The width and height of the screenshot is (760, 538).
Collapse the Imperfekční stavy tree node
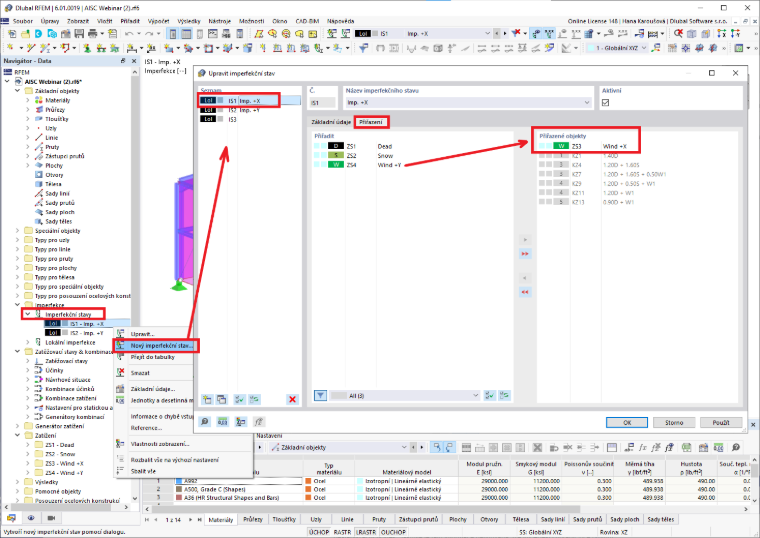click(28, 315)
